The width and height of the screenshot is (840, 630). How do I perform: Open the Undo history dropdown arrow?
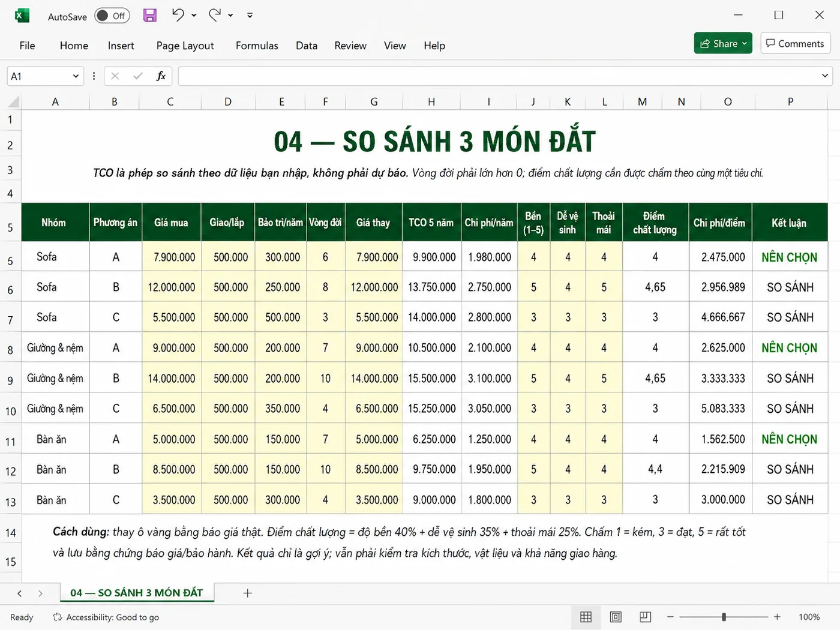point(194,16)
